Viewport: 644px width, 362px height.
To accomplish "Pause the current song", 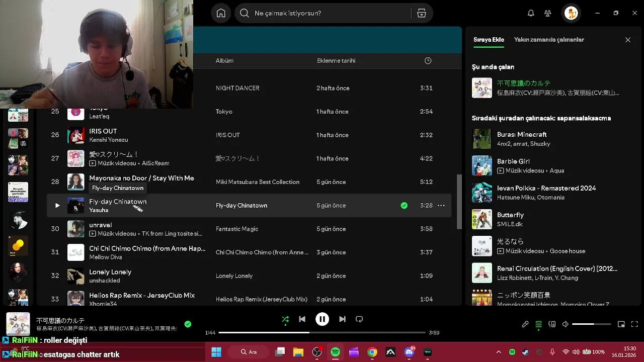I will click(x=322, y=319).
